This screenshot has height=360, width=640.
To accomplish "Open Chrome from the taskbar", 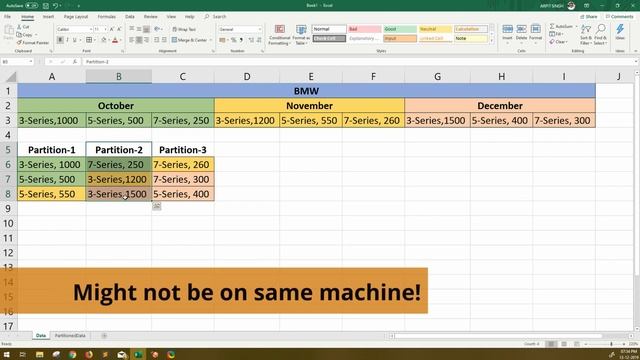I will (x=72, y=355).
